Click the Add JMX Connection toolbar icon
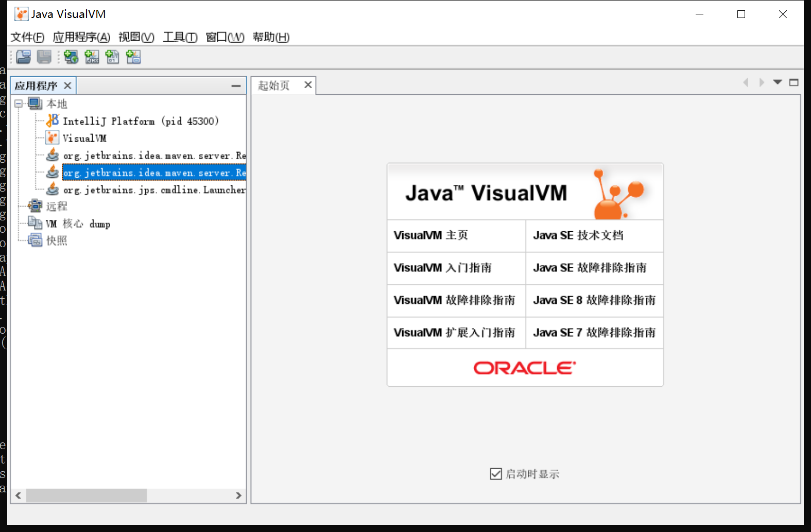Image resolution: width=811 pixels, height=532 pixels. [x=92, y=57]
